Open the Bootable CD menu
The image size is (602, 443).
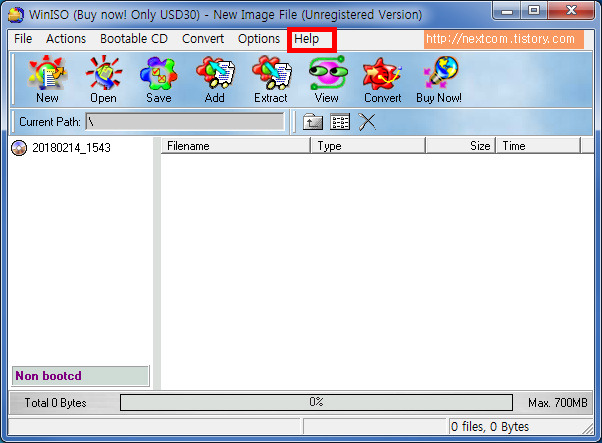pyautogui.click(x=134, y=39)
